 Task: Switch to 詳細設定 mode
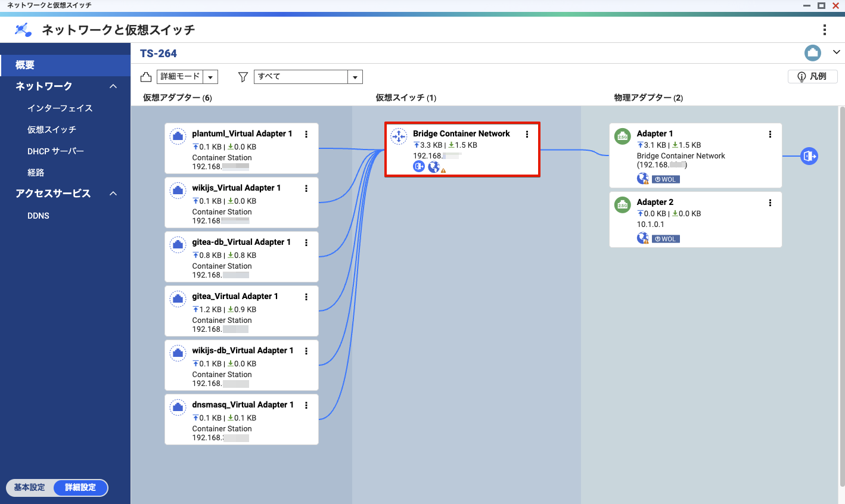point(80,487)
